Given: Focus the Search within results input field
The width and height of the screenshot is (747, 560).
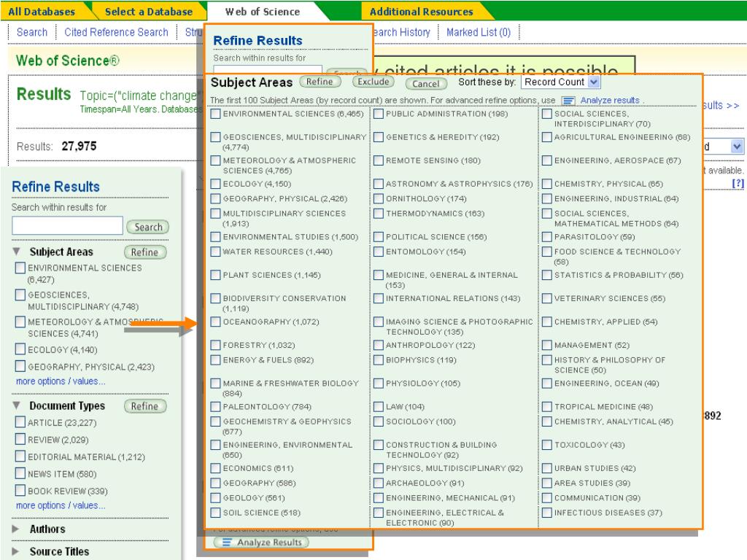Looking at the screenshot, I should pos(67,226).
